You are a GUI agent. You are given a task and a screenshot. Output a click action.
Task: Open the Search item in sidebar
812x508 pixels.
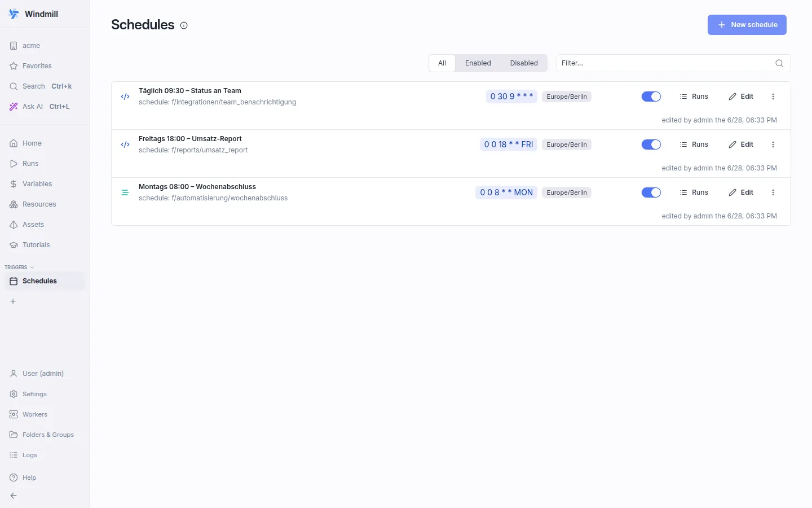pyautogui.click(x=45, y=86)
